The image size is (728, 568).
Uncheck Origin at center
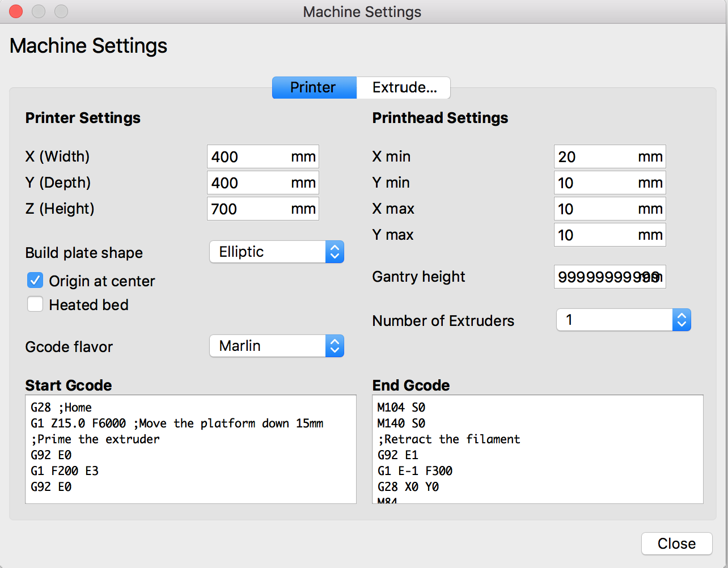point(35,280)
